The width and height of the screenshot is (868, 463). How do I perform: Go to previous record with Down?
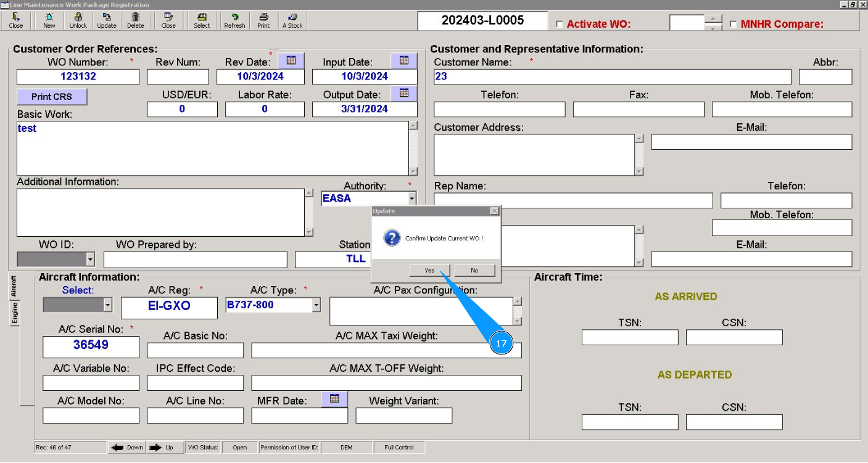click(x=127, y=448)
